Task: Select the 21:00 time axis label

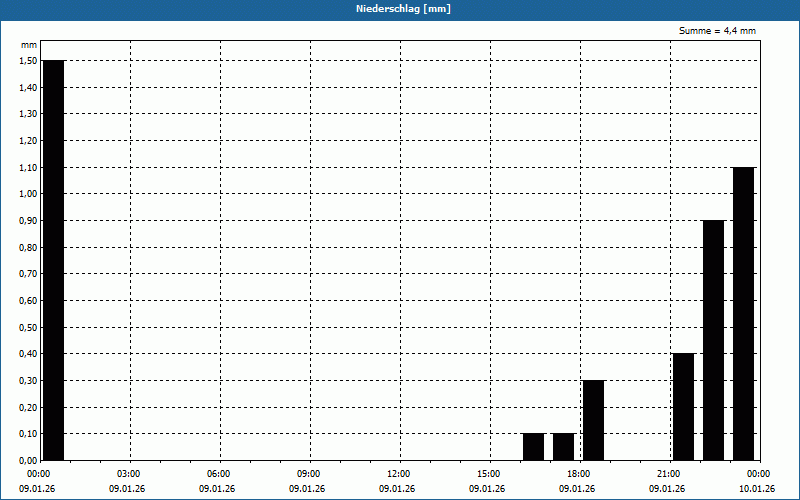Action: click(x=668, y=474)
